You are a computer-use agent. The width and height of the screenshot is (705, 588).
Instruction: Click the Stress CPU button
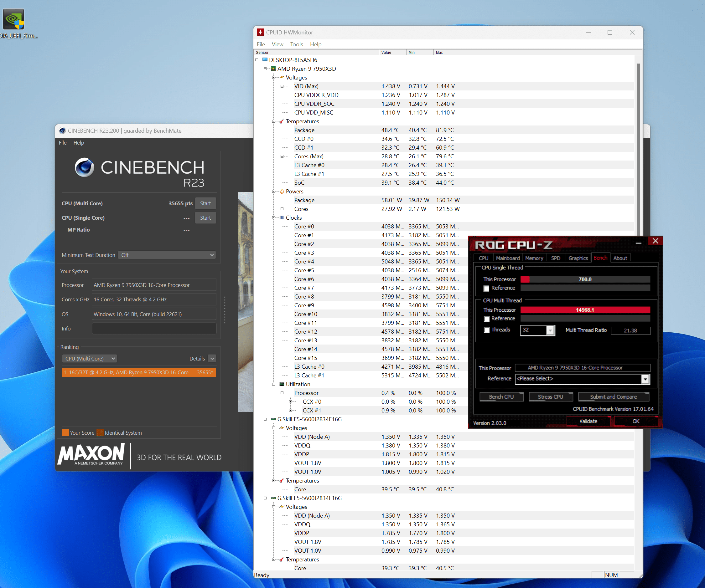tap(551, 397)
